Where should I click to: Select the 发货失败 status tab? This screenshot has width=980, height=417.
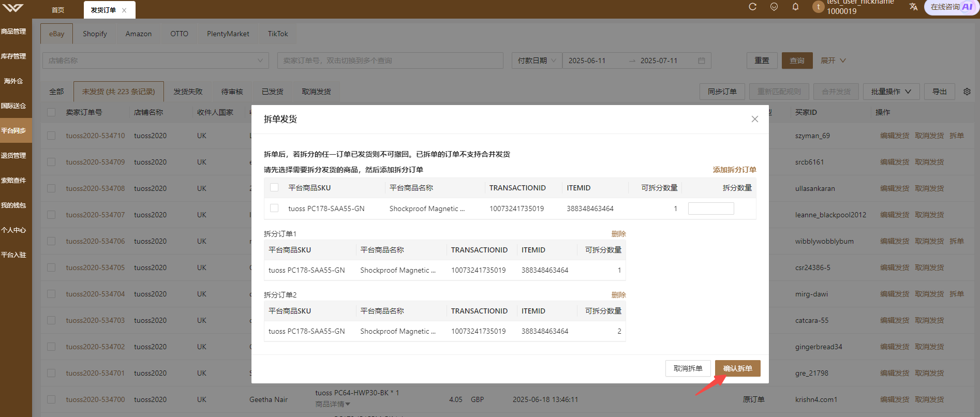[188, 92]
